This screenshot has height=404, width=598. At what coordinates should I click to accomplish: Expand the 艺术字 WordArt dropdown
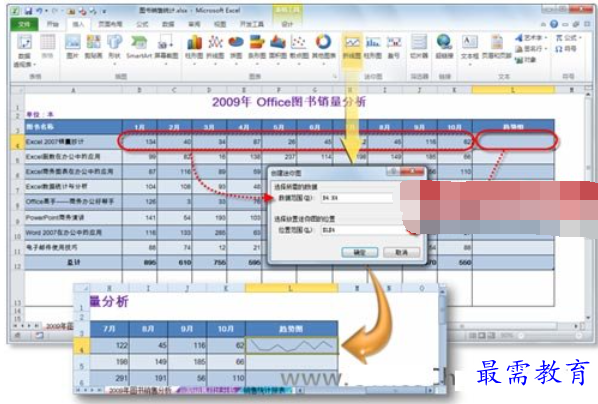(546, 37)
